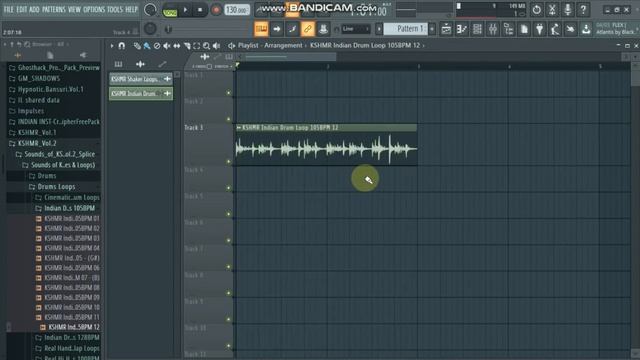Open the OPTIONS menu

[x=93, y=9]
